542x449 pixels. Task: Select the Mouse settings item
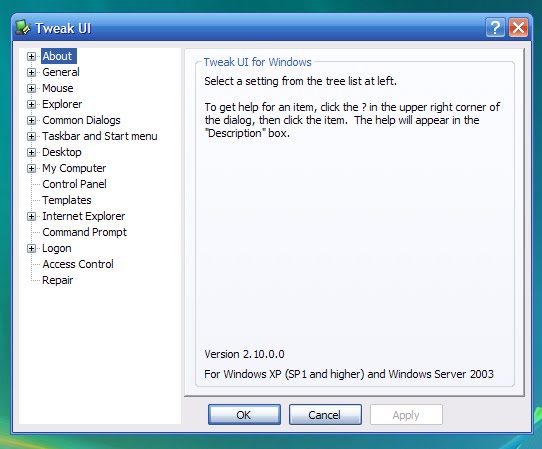pyautogui.click(x=58, y=88)
